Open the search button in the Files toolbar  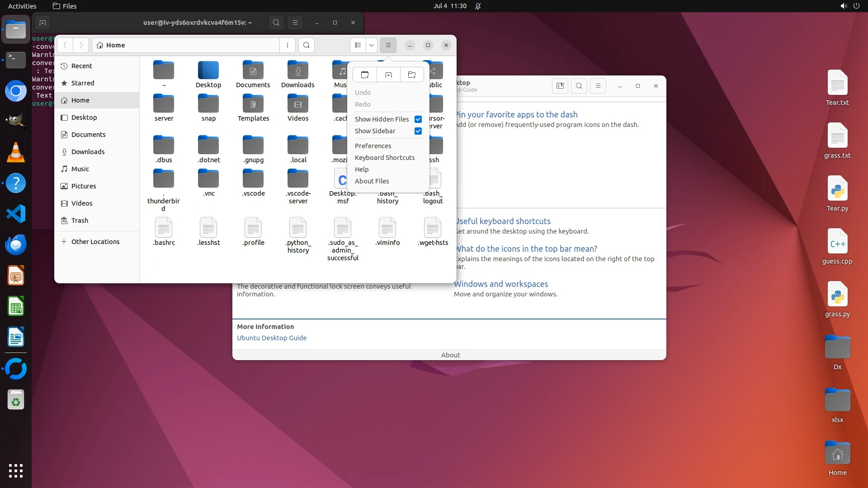[307, 45]
